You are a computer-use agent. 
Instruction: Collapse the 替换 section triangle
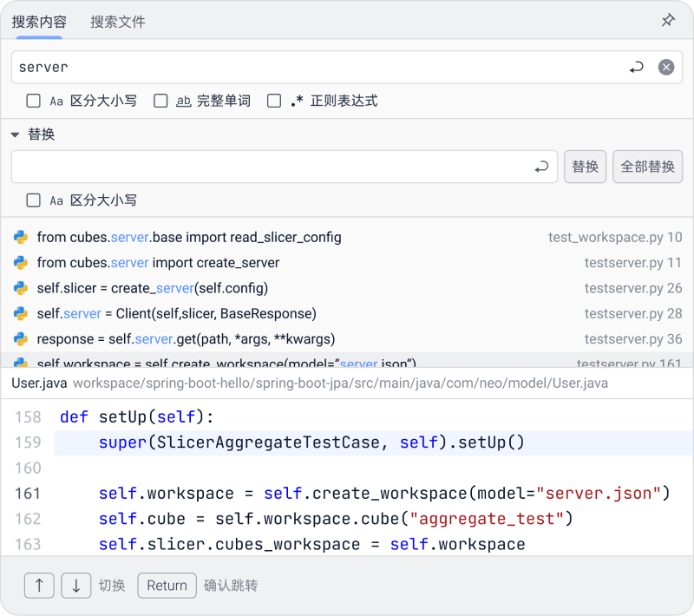pos(15,134)
